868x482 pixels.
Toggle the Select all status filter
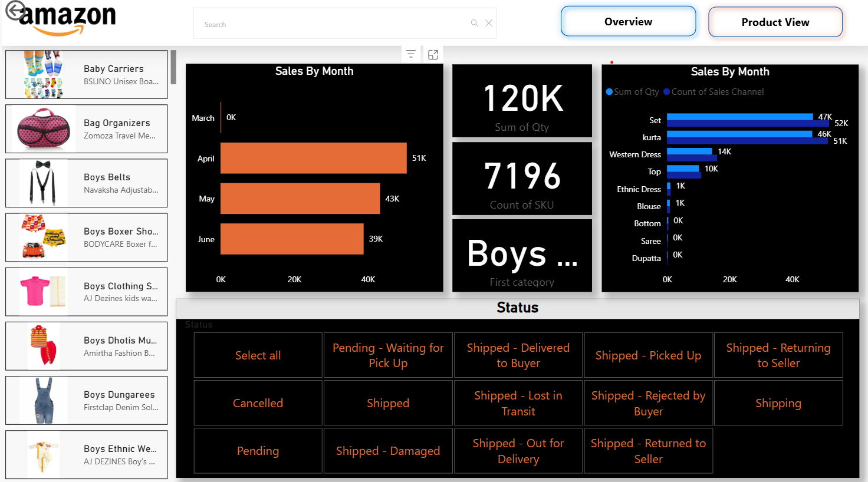(258, 355)
